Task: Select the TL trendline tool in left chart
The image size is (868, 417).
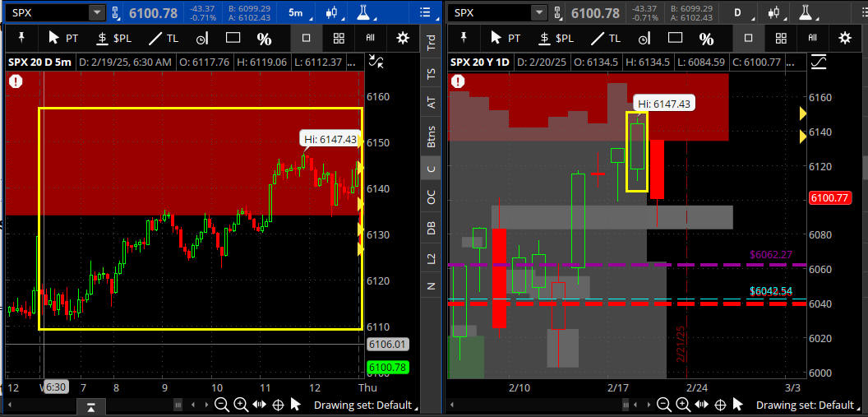Action: (x=164, y=38)
